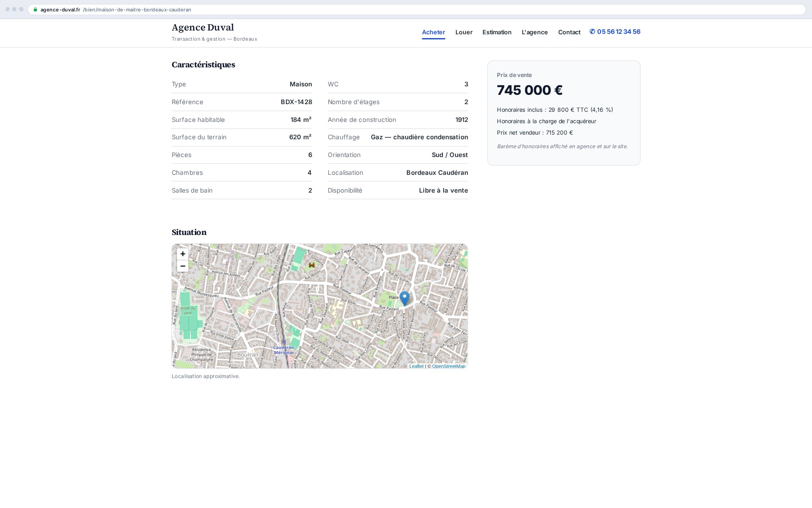Open the Leaflet attribution link
Image resolution: width=812 pixels, height=508 pixels.
click(416, 366)
